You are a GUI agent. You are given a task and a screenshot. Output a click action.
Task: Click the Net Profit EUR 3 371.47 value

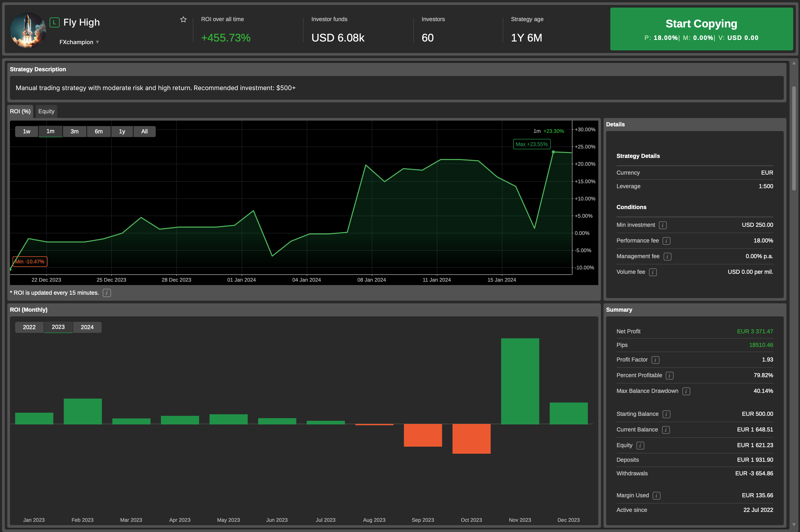click(x=755, y=332)
